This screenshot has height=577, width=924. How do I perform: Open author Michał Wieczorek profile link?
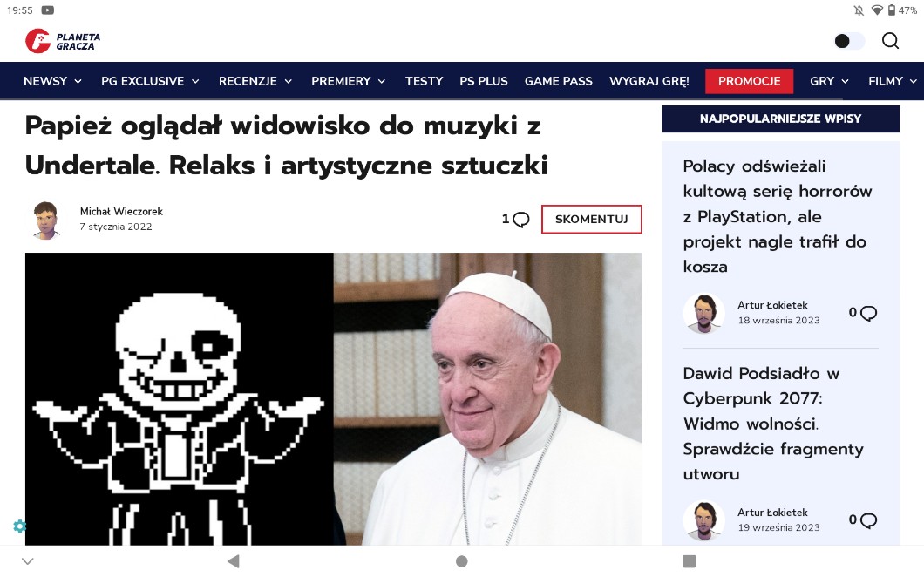point(121,211)
